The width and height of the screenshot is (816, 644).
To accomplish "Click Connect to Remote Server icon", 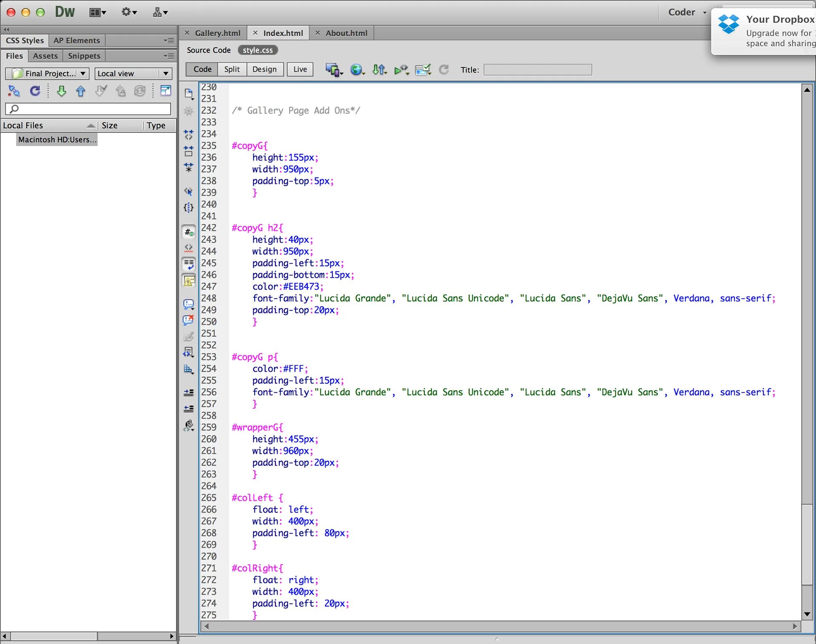I will [14, 91].
